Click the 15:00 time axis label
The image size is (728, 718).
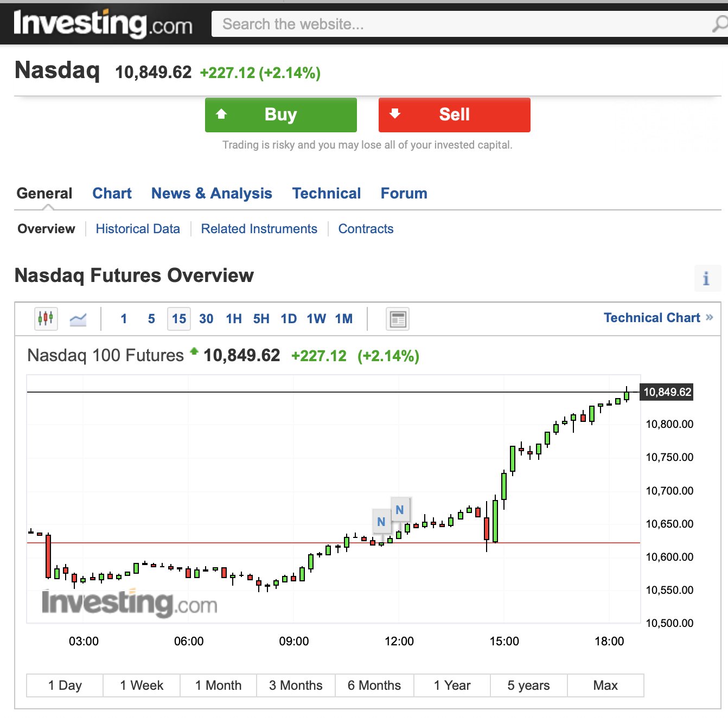pyautogui.click(x=505, y=641)
